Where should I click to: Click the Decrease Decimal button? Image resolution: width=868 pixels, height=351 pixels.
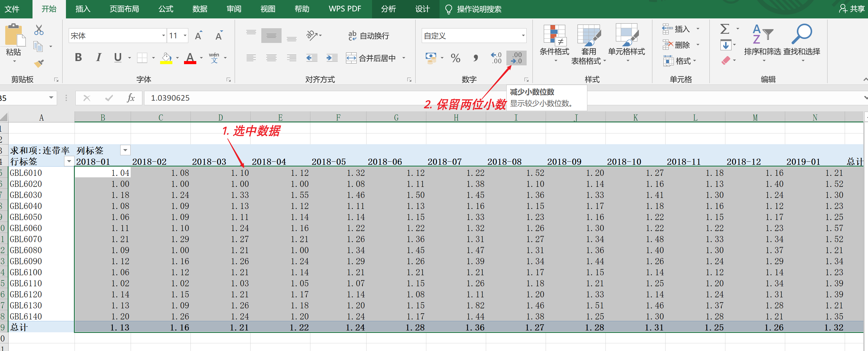pos(516,58)
